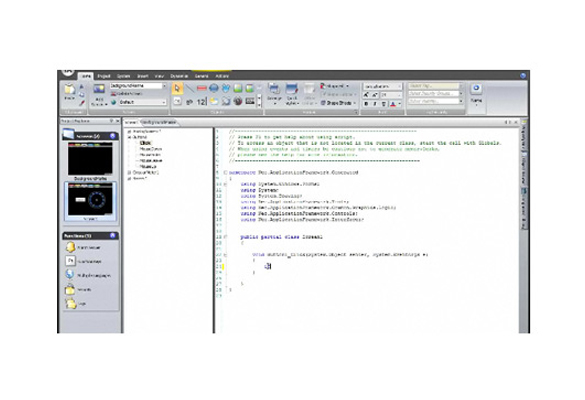585x400 pixels.
Task: Toggle Bold font formatting
Action: pos(366,104)
